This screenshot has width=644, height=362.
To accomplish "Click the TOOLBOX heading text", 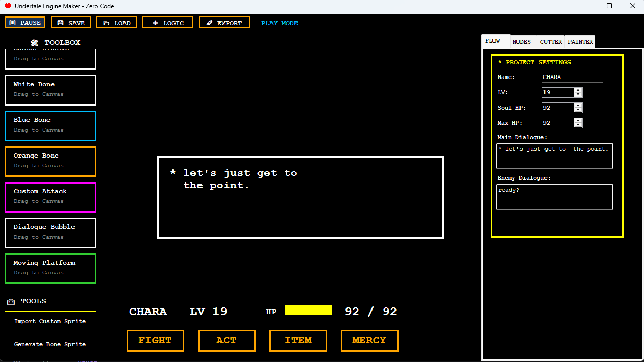I will tap(62, 43).
